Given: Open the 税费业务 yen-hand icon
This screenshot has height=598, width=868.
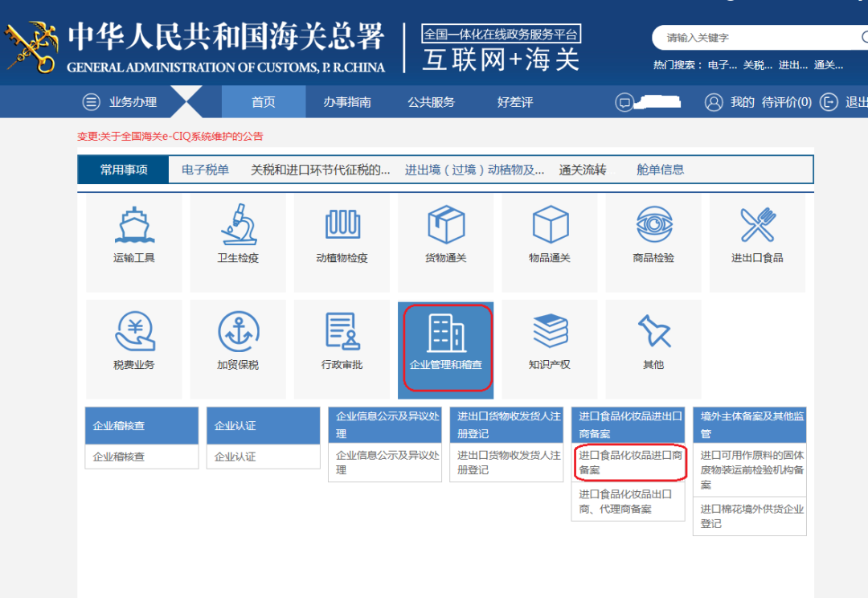Looking at the screenshot, I should coord(134,330).
